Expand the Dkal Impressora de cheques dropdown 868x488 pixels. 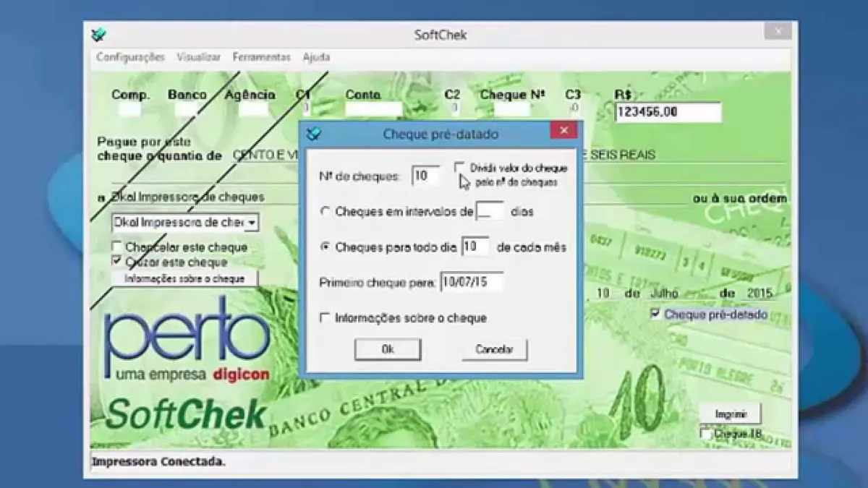pyautogui.click(x=251, y=222)
